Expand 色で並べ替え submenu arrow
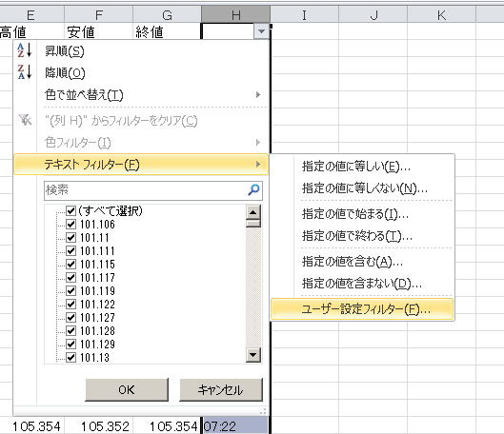The height and width of the screenshot is (434, 504). (x=258, y=94)
